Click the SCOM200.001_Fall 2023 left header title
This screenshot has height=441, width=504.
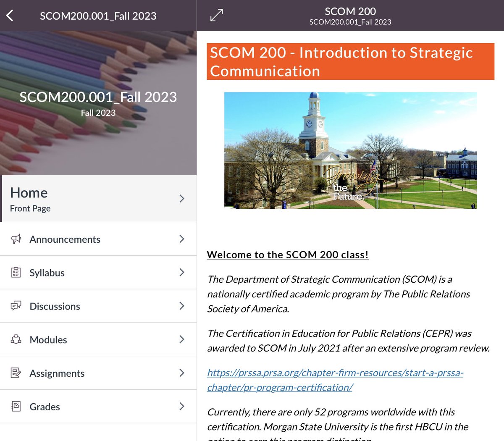98,16
